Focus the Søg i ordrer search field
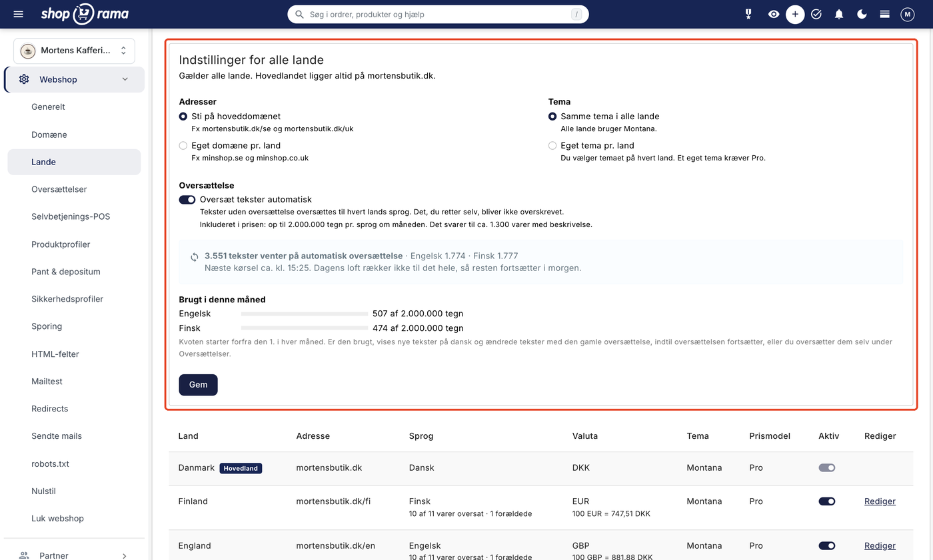 [438, 14]
